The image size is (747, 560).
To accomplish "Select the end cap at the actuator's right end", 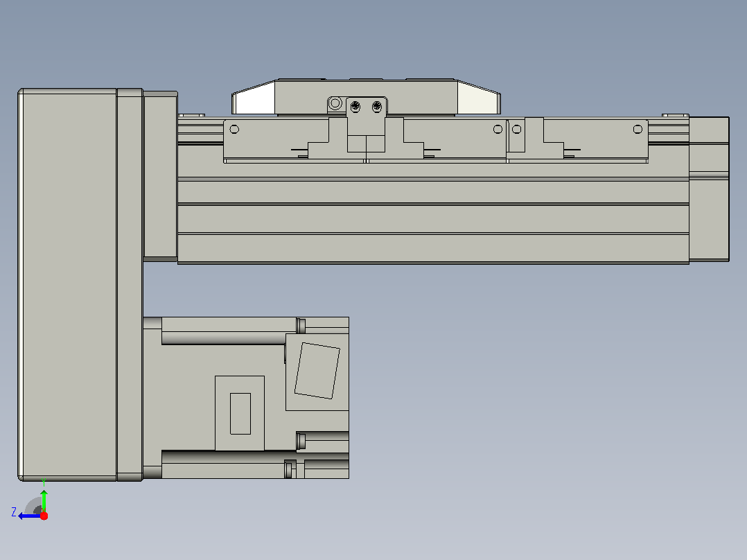I will (x=709, y=189).
